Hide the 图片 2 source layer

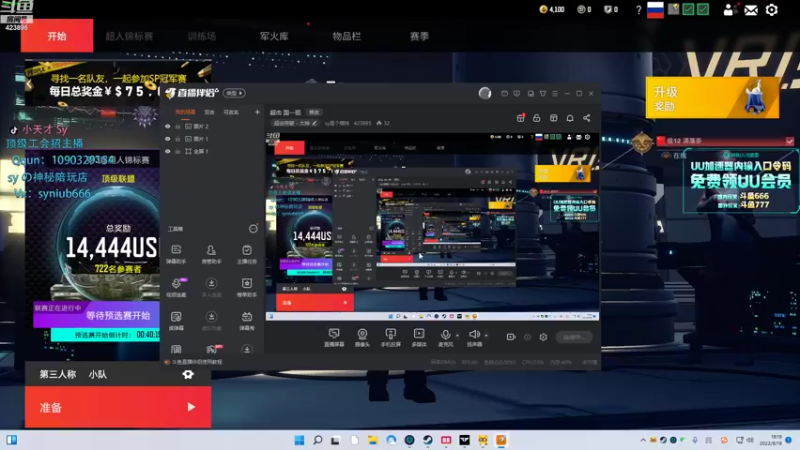coord(167,126)
